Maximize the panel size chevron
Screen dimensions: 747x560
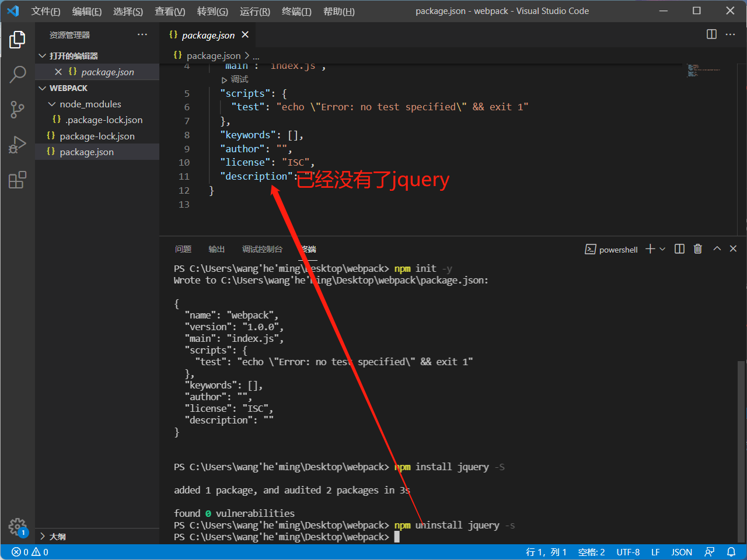tap(717, 249)
